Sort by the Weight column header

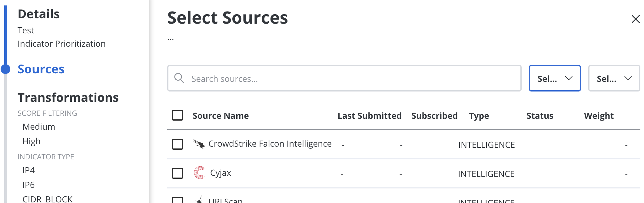tap(599, 116)
